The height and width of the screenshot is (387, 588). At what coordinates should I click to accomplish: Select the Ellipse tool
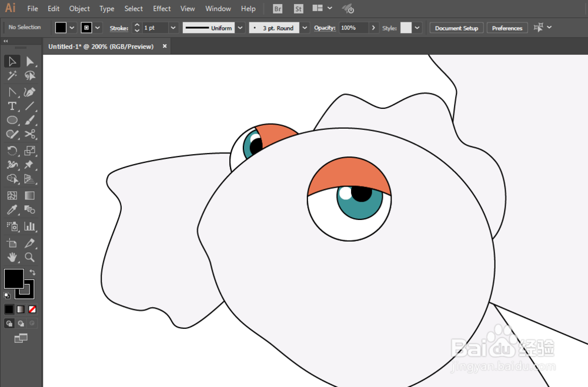[x=12, y=121]
